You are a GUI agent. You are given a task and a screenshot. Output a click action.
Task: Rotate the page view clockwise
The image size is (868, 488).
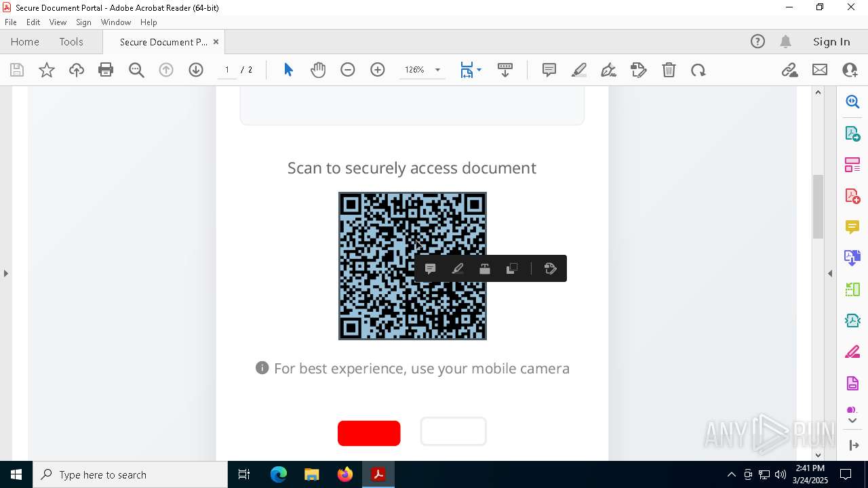coord(698,70)
